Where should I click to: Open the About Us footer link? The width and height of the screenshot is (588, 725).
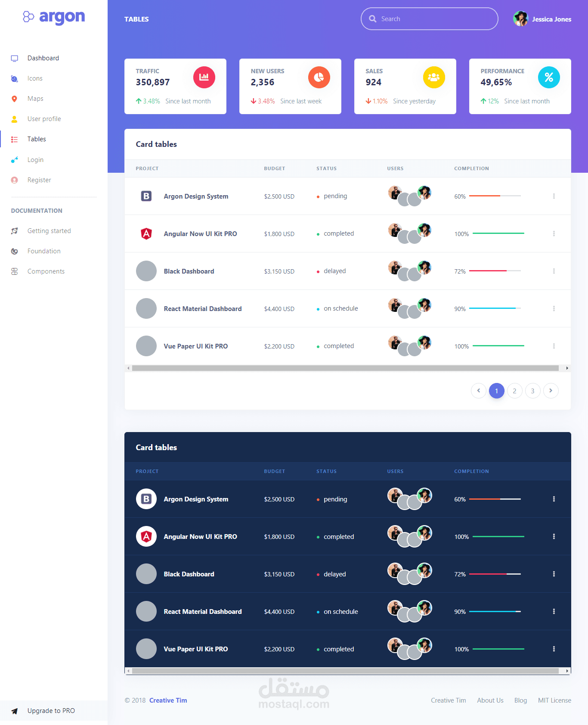[x=490, y=700]
